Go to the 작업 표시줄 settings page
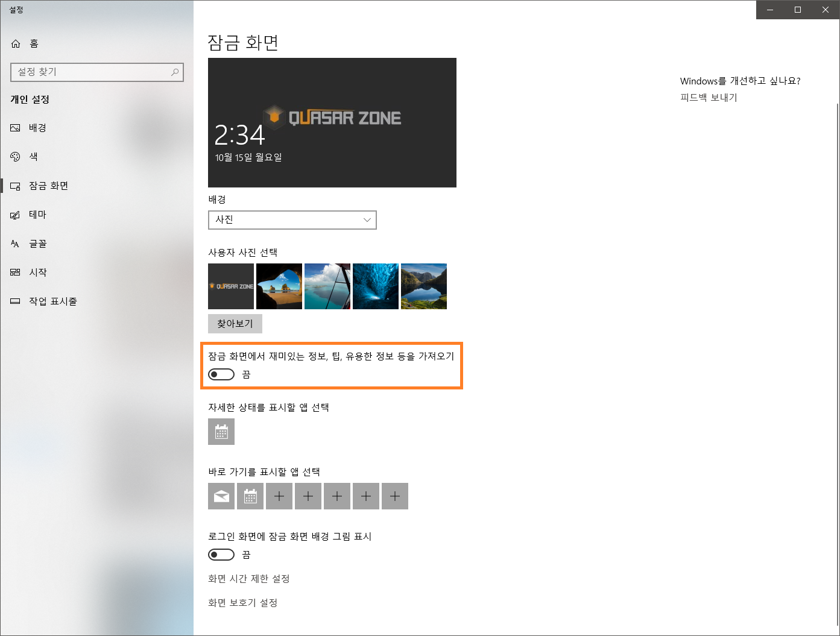840x636 pixels. click(96, 301)
